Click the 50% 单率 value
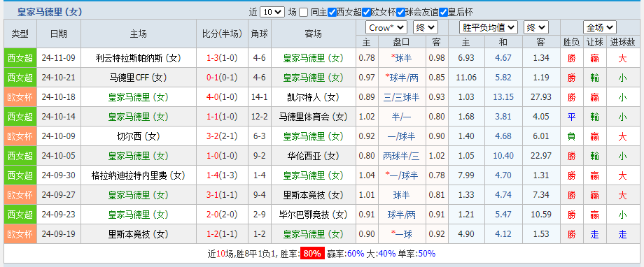This screenshot has width=644, height=267. (x=427, y=254)
